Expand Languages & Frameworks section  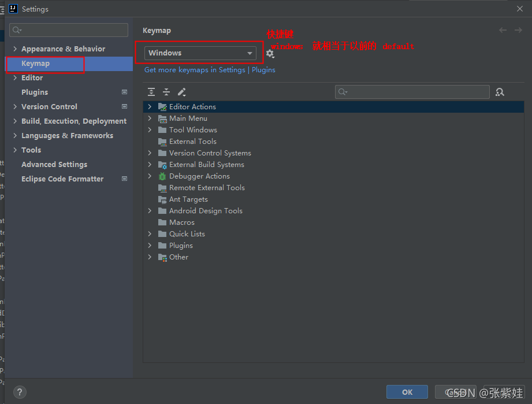tap(15, 135)
